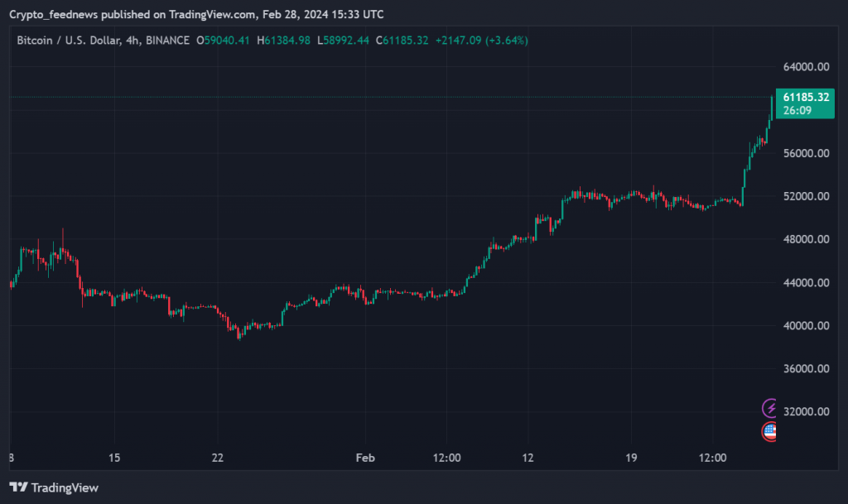Click the open price value O59040.41
Viewport: 848px width, 504px height.
click(224, 40)
